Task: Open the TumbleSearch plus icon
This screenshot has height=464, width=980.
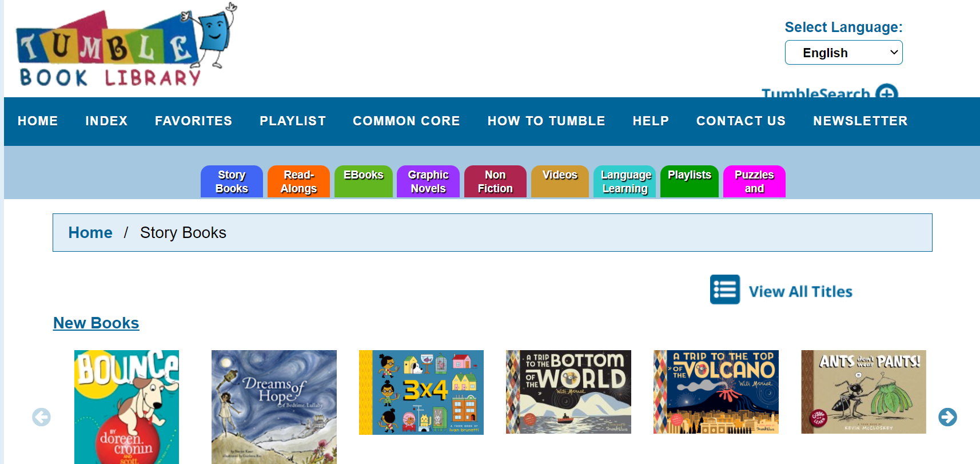Action: pos(887,91)
